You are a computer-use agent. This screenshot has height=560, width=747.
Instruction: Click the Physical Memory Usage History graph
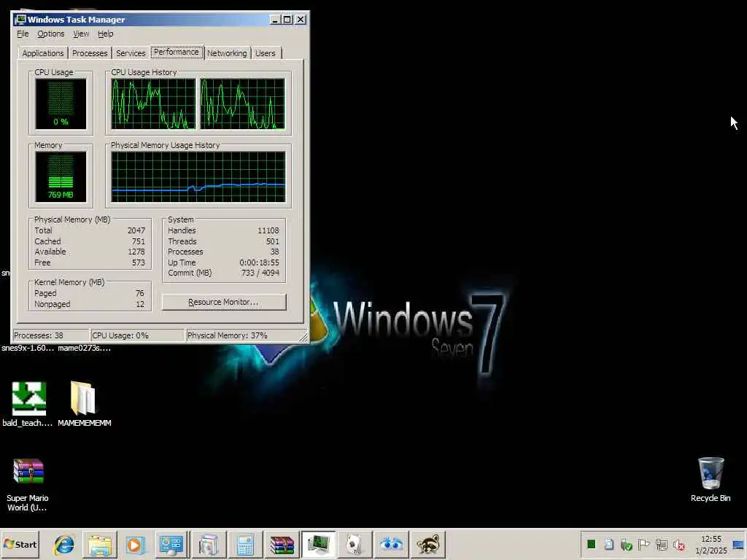[x=198, y=176]
